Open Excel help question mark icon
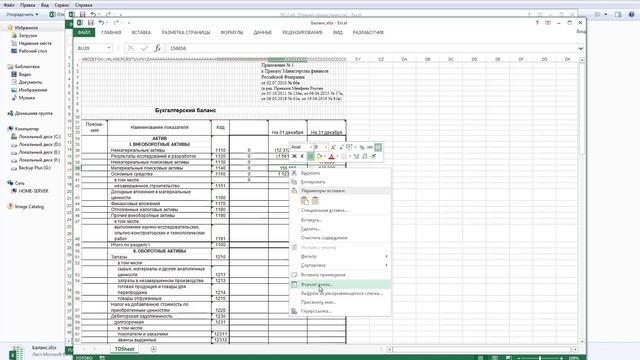640x360 pixels. (x=537, y=23)
